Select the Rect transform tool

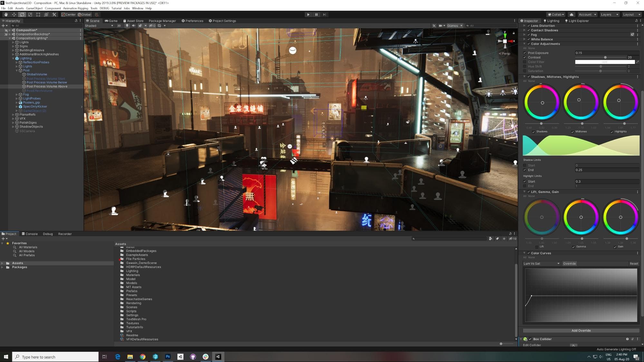38,14
